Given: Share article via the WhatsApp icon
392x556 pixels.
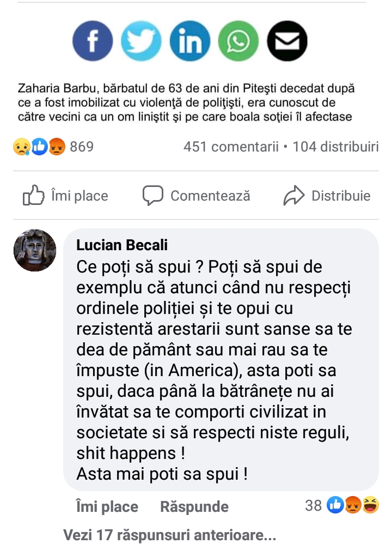Looking at the screenshot, I should tap(238, 41).
